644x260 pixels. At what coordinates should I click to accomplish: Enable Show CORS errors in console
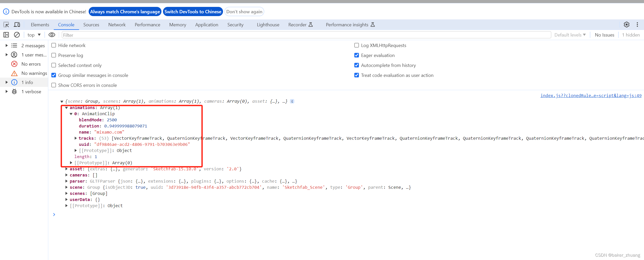coord(54,85)
